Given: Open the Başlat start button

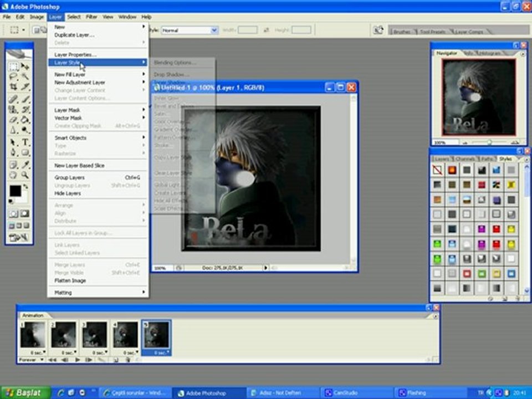Looking at the screenshot, I should [25, 393].
